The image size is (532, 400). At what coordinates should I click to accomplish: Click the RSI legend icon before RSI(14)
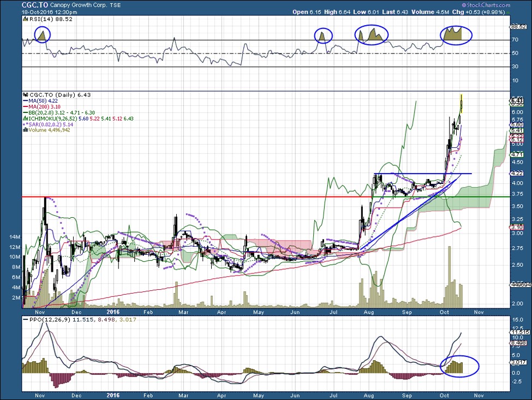pos(26,19)
